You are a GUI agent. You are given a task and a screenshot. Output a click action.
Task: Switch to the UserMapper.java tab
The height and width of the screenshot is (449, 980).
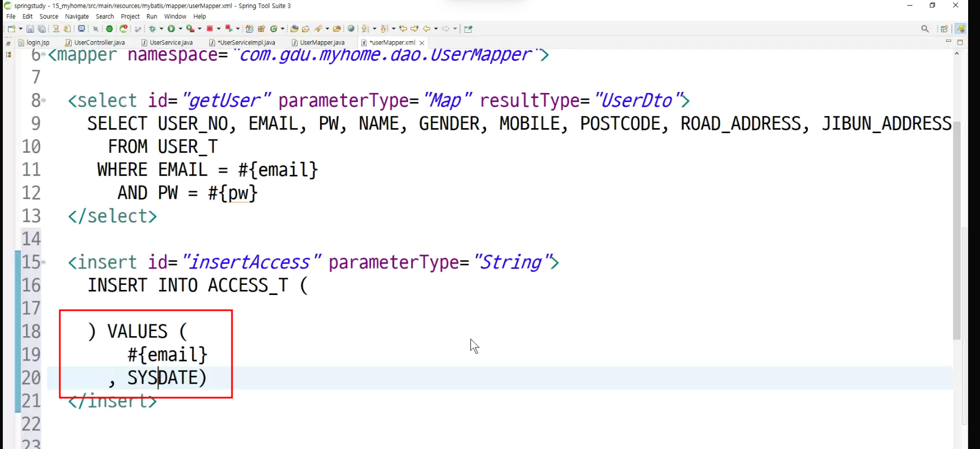pyautogui.click(x=318, y=42)
